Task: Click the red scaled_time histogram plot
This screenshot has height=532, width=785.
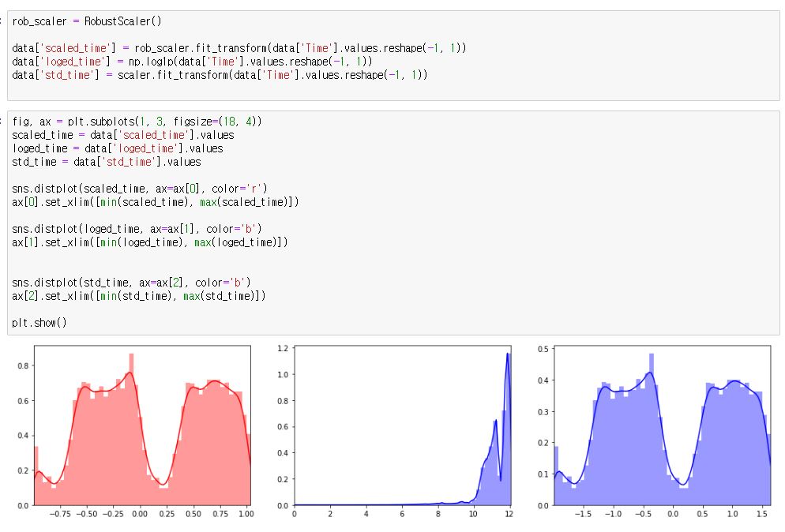Action: click(143, 425)
